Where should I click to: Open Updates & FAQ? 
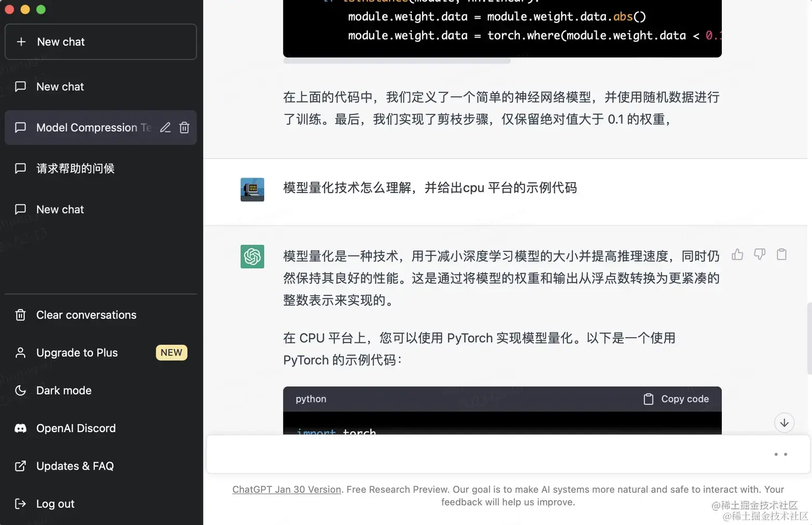click(x=100, y=466)
